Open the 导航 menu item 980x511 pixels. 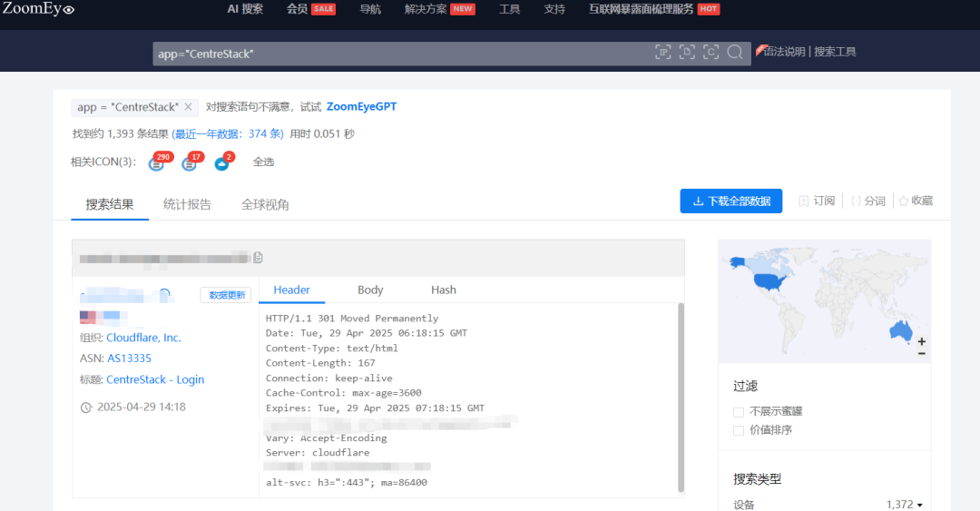370,9
